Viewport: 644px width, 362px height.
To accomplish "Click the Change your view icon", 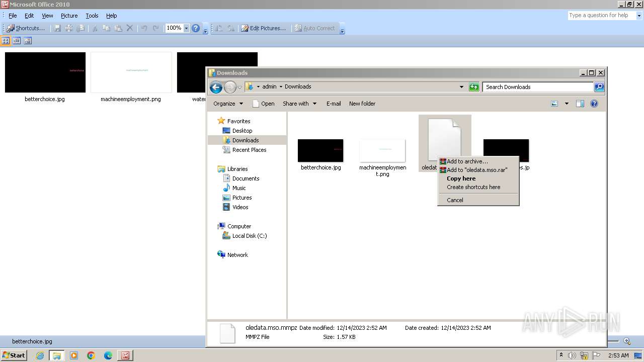I will pyautogui.click(x=554, y=104).
